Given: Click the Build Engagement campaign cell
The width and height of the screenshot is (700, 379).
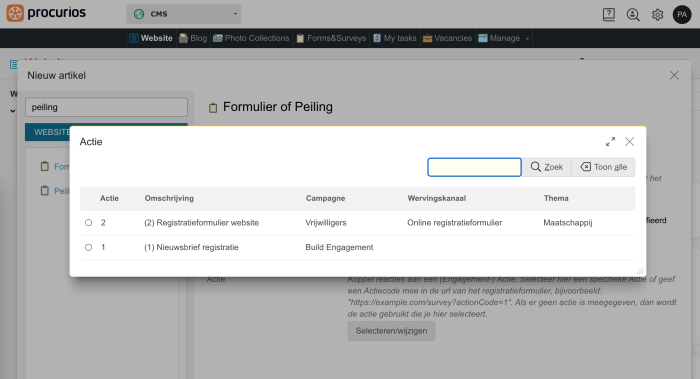Looking at the screenshot, I should click(x=339, y=247).
